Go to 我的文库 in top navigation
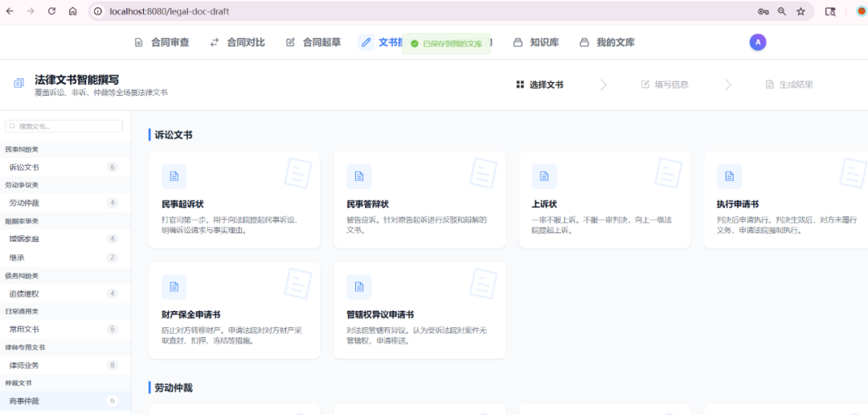Image resolution: width=868 pixels, height=415 pixels. [x=607, y=43]
